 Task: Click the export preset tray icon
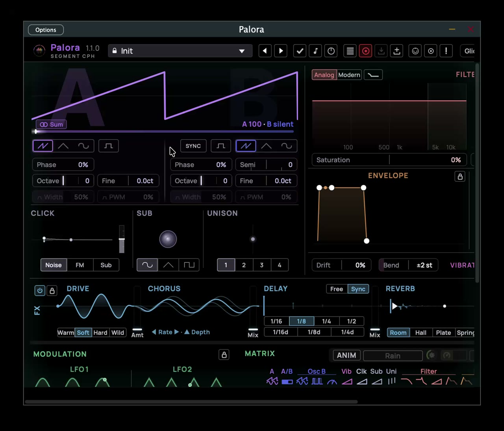[x=397, y=51]
